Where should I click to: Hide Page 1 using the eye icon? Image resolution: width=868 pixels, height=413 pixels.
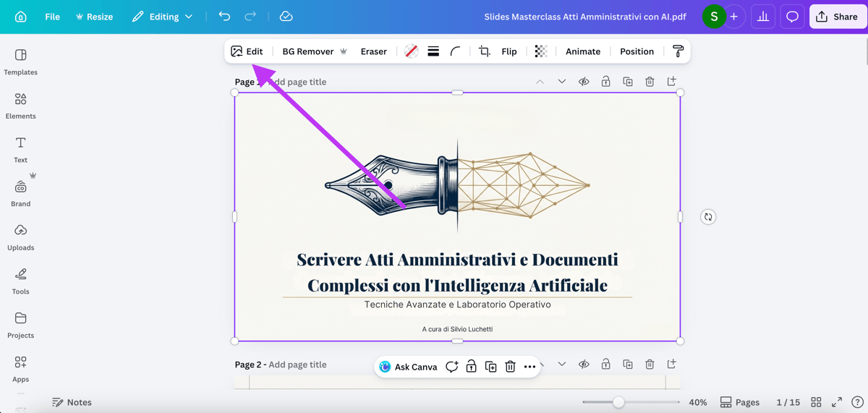tap(584, 82)
